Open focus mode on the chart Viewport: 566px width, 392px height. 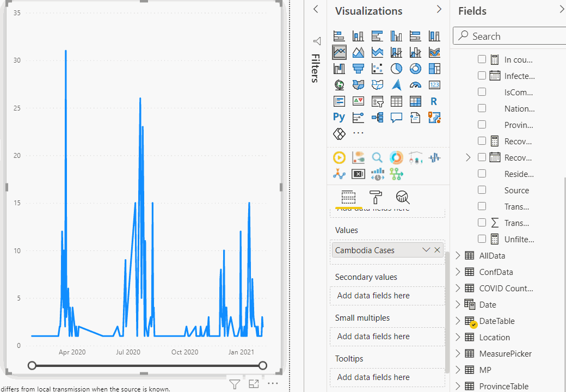(254, 384)
